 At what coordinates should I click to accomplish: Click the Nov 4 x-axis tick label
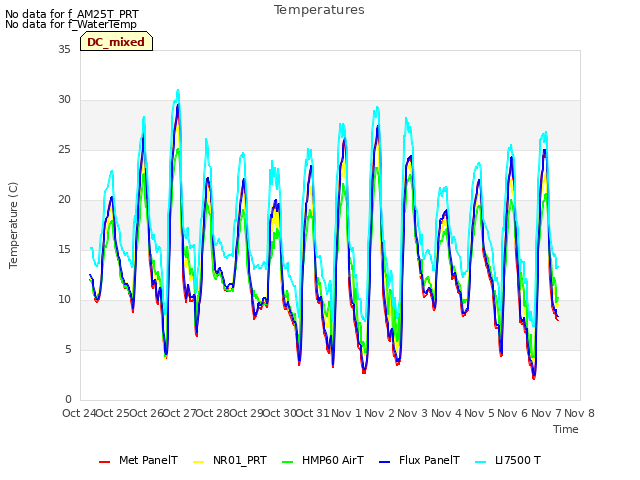pyautogui.click(x=446, y=413)
